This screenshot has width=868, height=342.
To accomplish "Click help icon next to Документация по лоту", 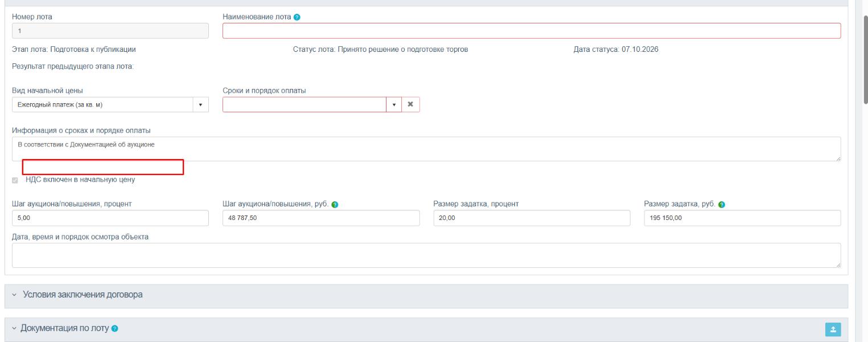I will coord(115,329).
